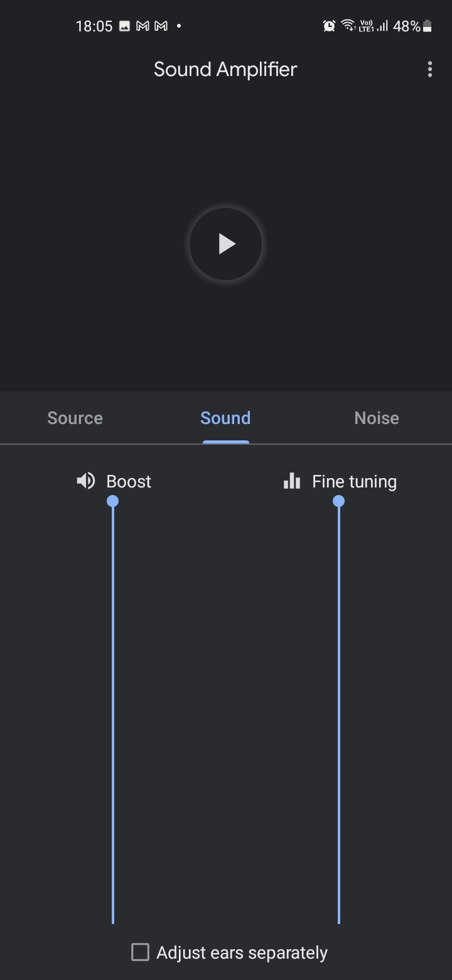Tap the play button to start amplifying
The width and height of the screenshot is (452, 980).
(226, 244)
